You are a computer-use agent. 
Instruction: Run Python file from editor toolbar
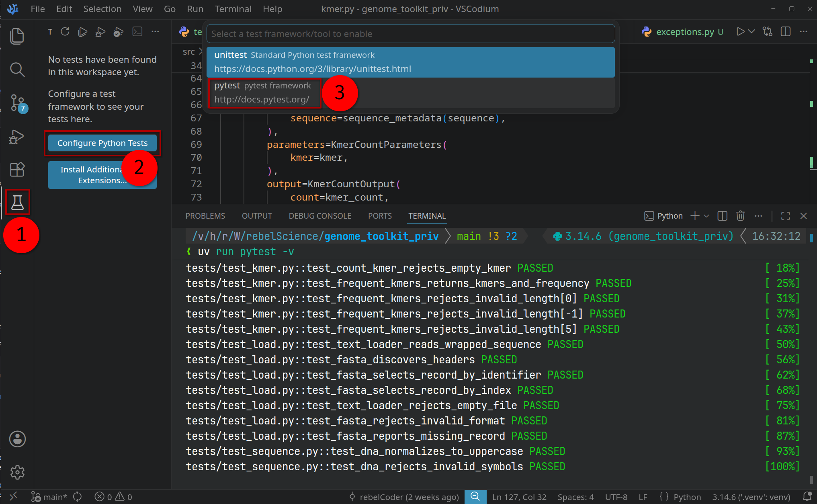coord(740,32)
